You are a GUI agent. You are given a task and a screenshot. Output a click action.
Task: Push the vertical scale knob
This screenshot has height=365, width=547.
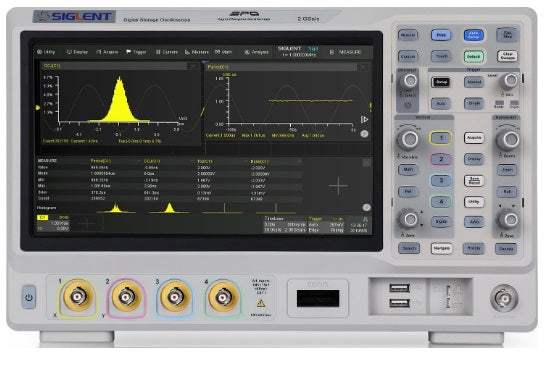(x=409, y=139)
